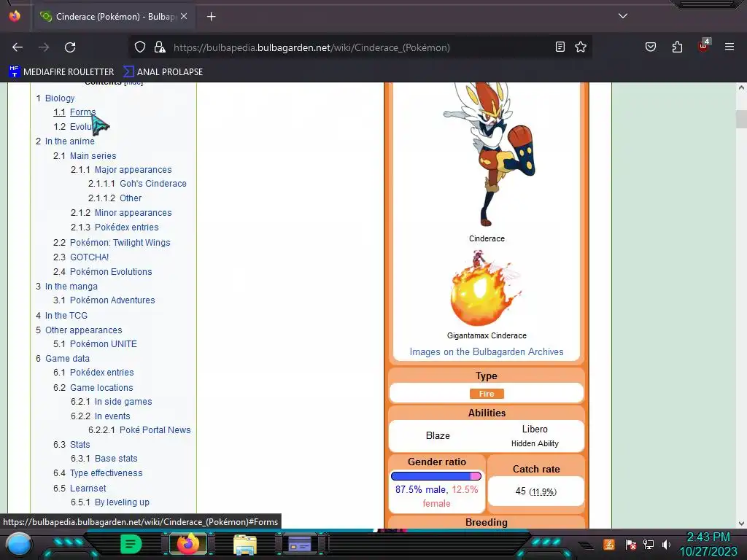Go to Pokémon Adventures section
The height and width of the screenshot is (560, 747).
click(x=112, y=300)
